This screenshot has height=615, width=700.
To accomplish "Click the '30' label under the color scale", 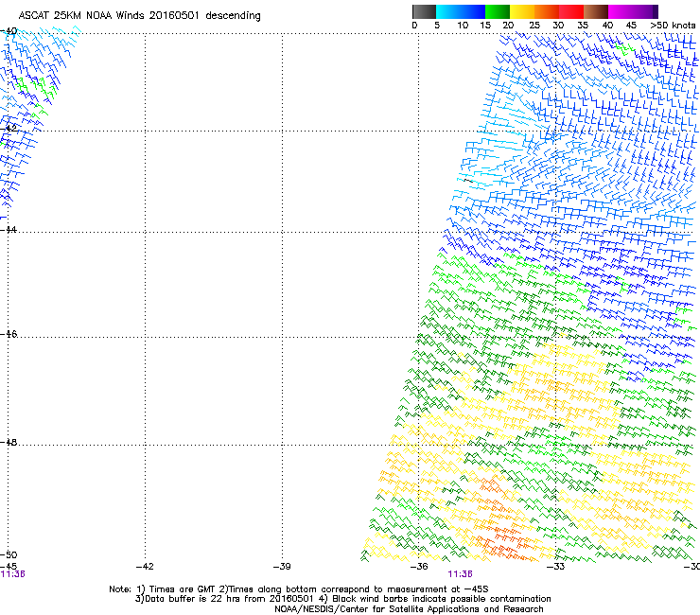I will click(x=558, y=26).
